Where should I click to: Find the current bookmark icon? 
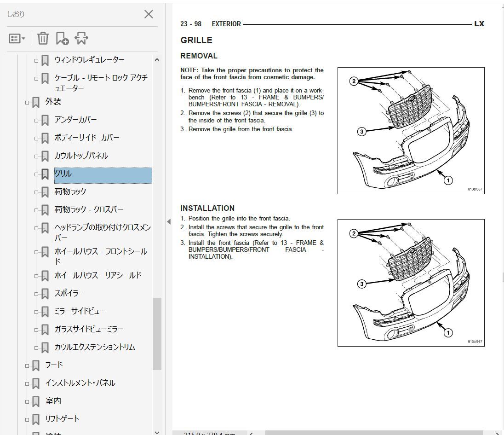pyautogui.click(x=81, y=38)
